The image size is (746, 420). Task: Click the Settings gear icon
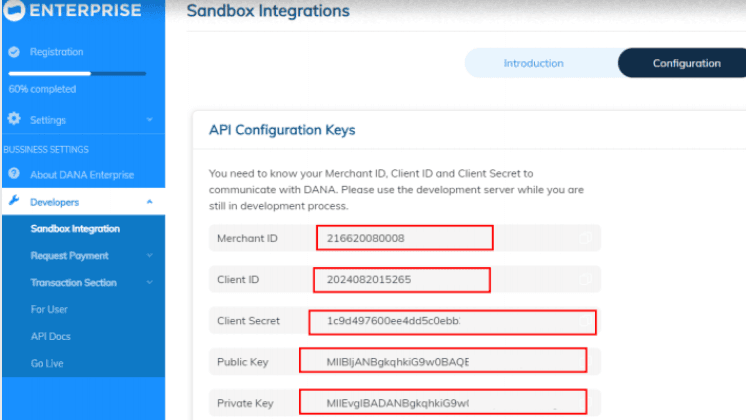[14, 120]
